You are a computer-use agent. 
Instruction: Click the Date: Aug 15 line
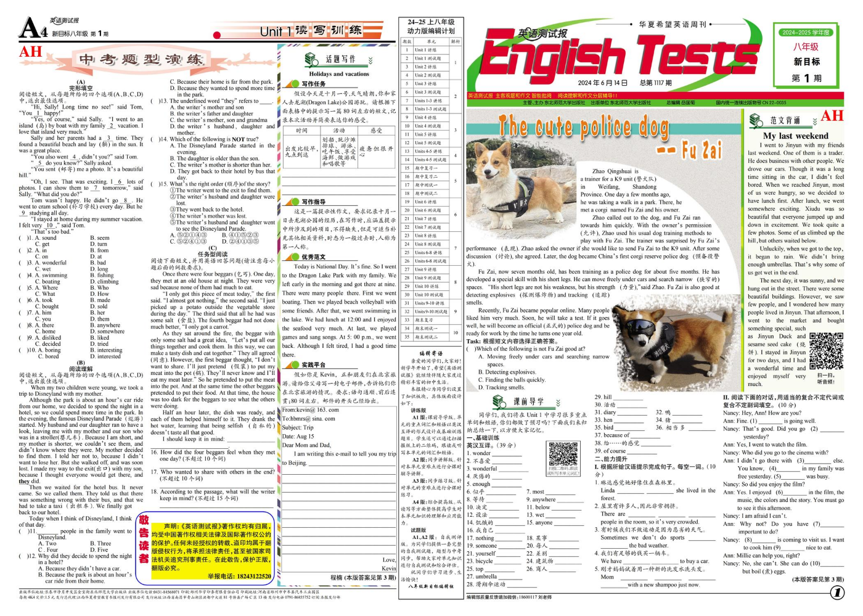point(298,436)
